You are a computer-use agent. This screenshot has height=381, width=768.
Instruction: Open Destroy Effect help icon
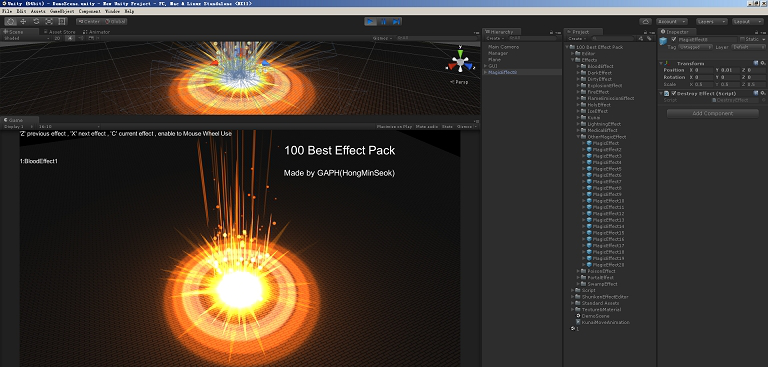[x=756, y=93]
